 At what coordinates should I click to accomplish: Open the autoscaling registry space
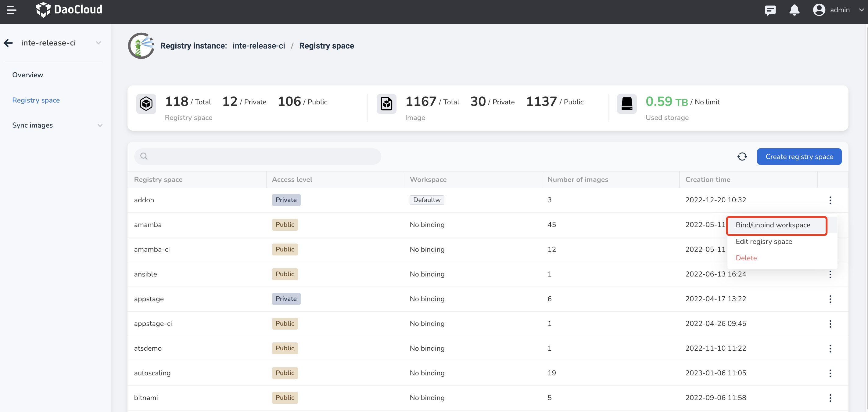152,373
